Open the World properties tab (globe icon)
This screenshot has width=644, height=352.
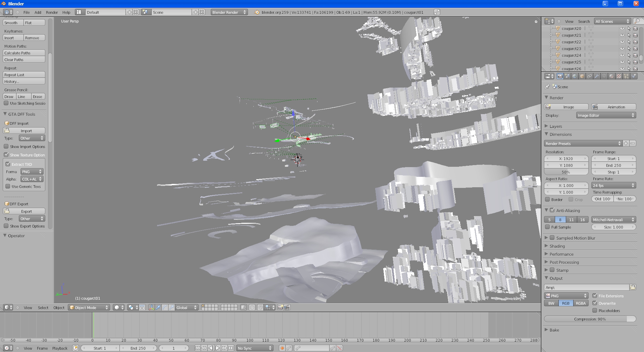click(575, 77)
